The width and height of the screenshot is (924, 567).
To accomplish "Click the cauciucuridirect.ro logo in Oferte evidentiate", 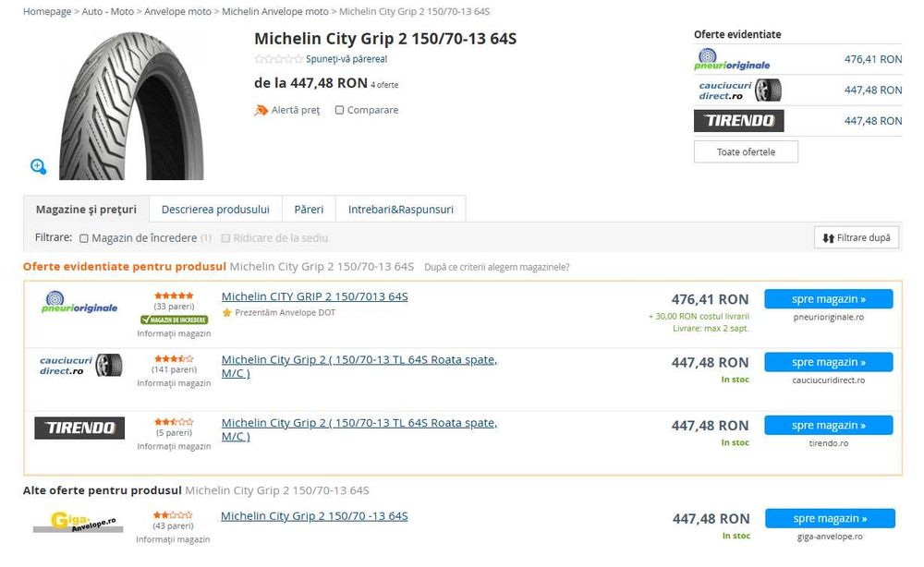I will coord(740,90).
